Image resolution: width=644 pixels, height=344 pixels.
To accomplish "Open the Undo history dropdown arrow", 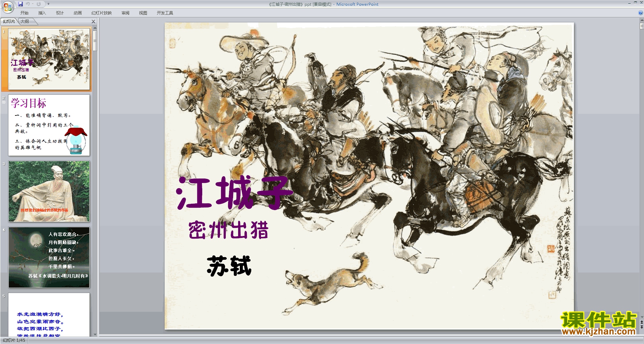I will [33, 4].
